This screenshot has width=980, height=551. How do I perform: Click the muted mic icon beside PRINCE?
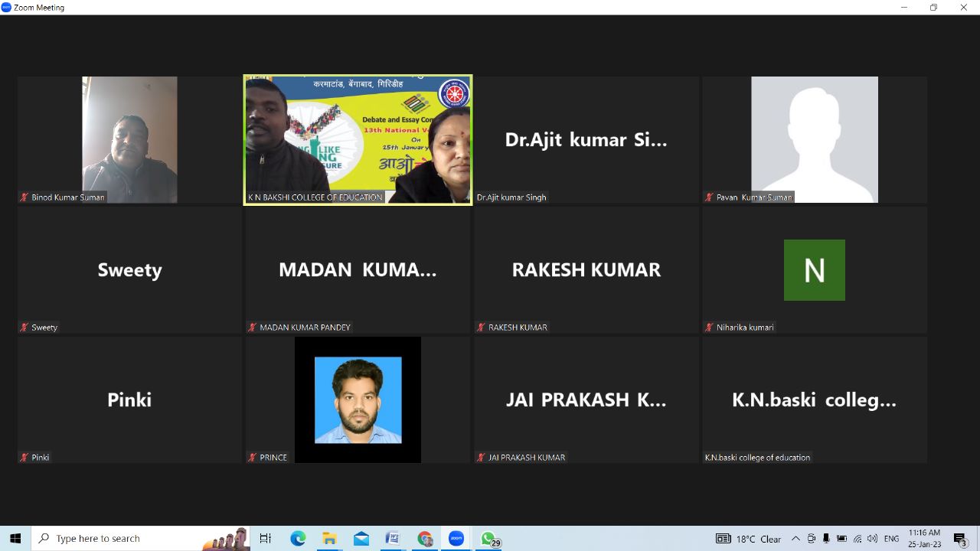point(253,458)
